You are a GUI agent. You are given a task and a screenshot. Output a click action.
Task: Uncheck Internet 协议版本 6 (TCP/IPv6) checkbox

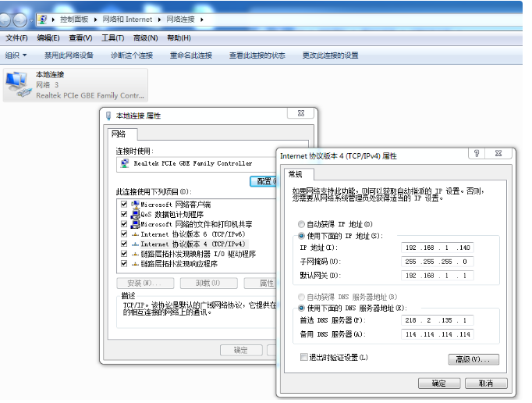[x=123, y=234]
